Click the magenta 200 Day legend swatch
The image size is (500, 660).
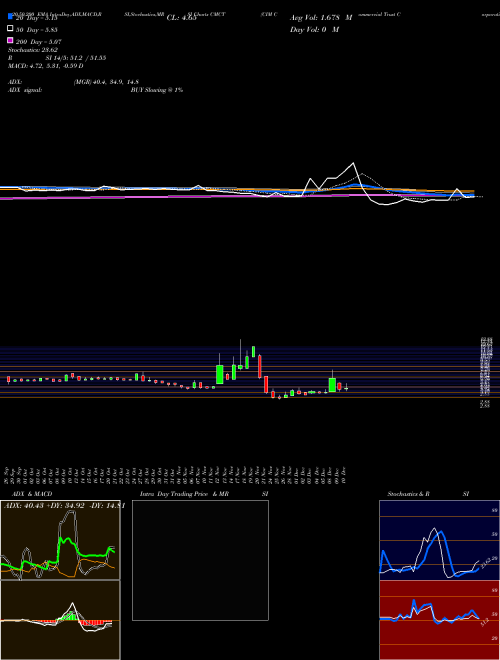click(10, 40)
